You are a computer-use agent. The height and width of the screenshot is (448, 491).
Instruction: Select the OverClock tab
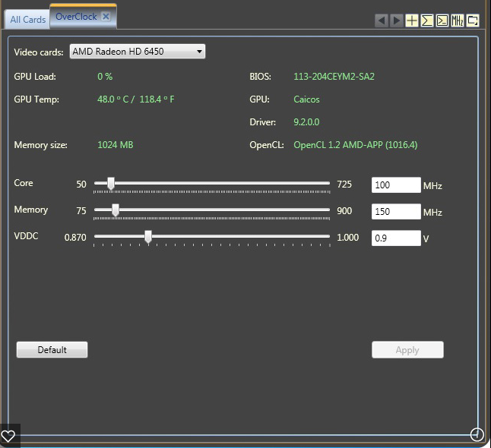click(76, 16)
